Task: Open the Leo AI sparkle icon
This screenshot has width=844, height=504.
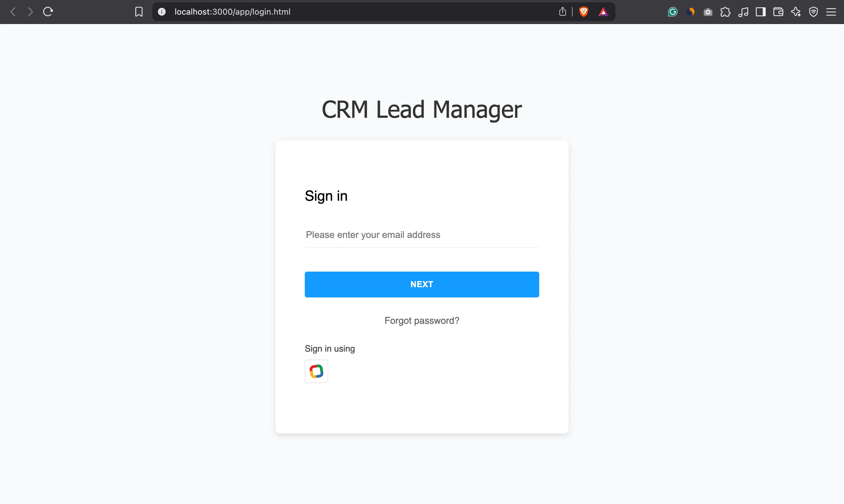Action: (796, 12)
